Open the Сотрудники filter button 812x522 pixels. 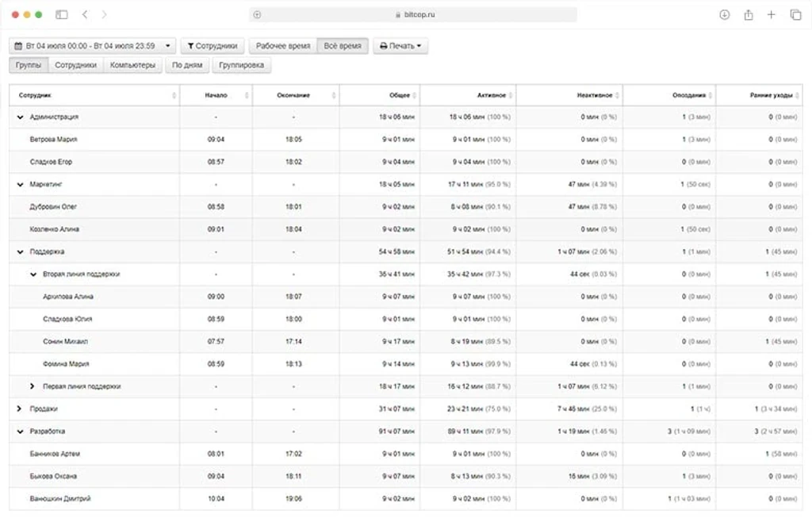click(213, 45)
